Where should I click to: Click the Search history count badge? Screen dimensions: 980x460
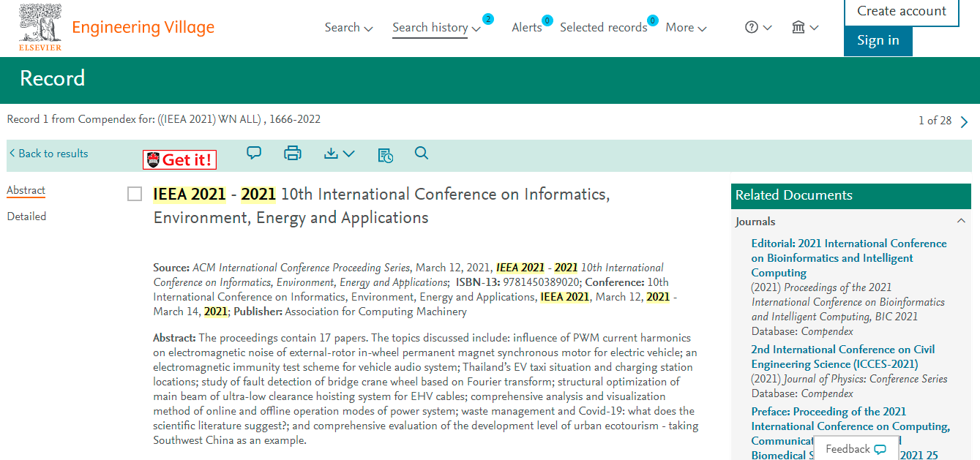[x=488, y=19]
